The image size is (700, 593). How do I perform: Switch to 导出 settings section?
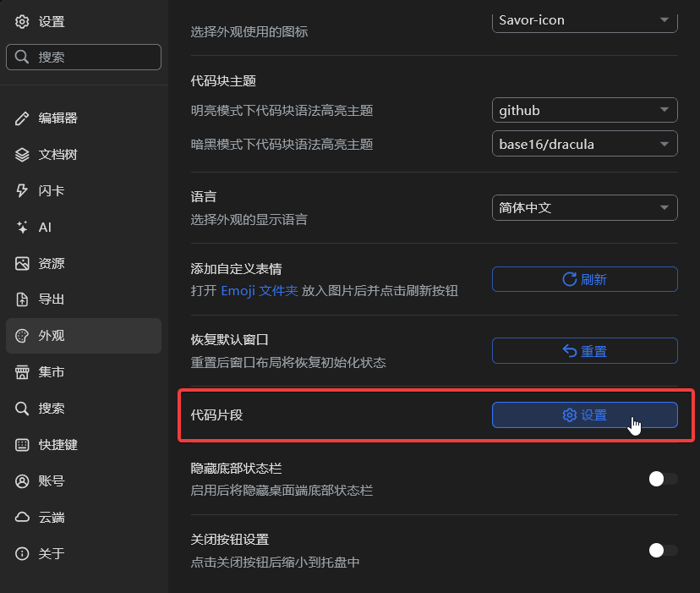[x=84, y=299]
